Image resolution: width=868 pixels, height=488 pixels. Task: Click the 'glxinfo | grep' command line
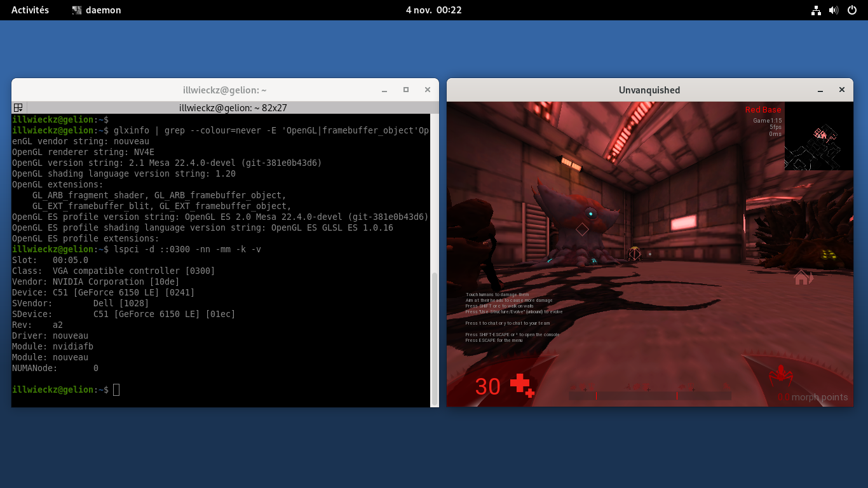(220, 130)
